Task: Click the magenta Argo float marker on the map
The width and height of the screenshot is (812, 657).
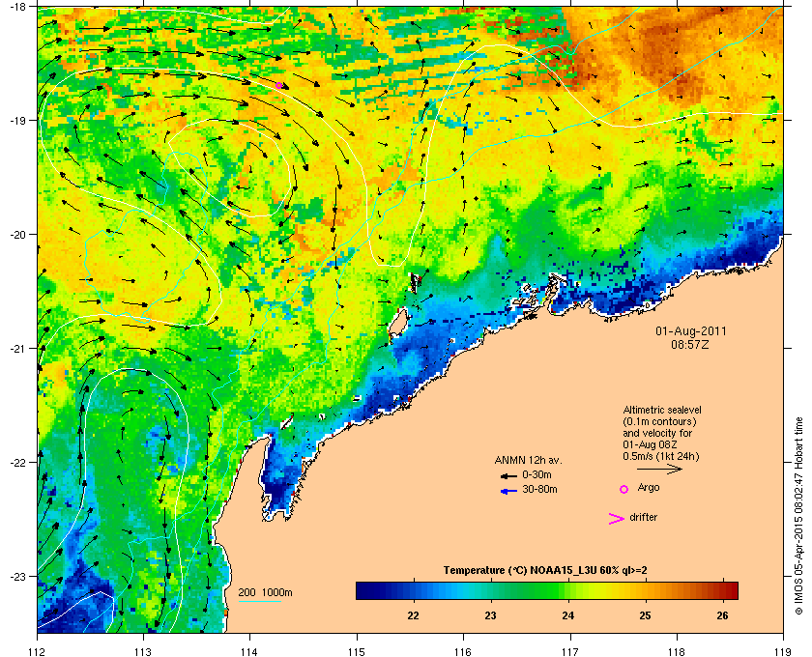Action: click(x=278, y=85)
